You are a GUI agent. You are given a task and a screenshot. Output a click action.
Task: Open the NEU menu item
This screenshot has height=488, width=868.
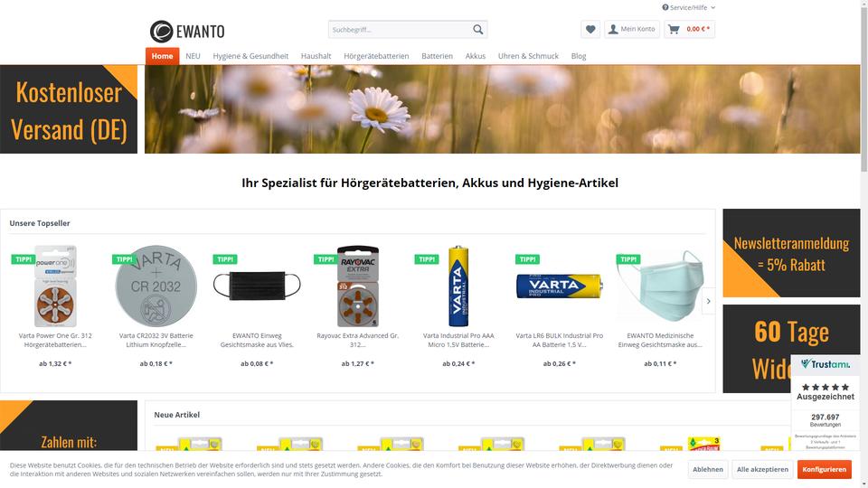[193, 56]
